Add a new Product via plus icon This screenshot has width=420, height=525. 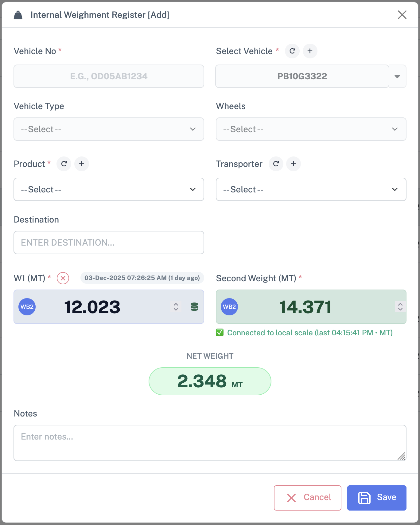tap(82, 164)
